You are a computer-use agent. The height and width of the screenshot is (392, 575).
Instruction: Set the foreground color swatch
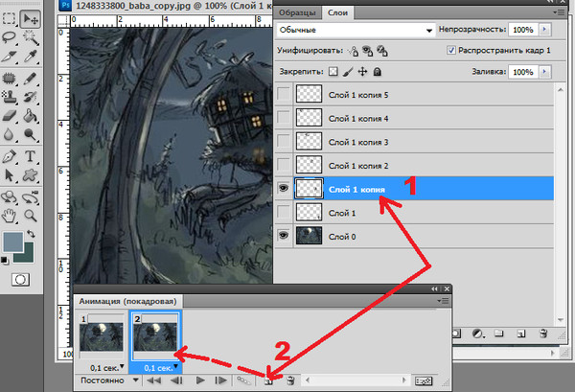click(x=12, y=242)
